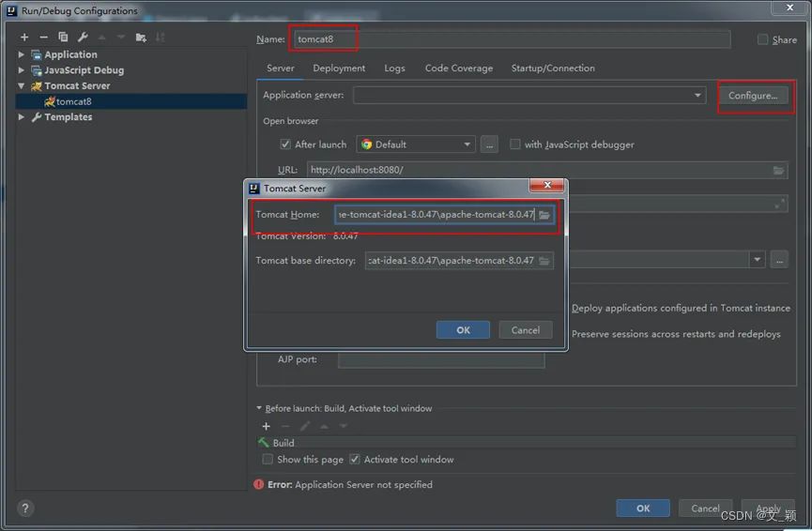Viewport: 812px width, 531px height.
Task: Open edit defaults wrench icon
Action: (83, 38)
